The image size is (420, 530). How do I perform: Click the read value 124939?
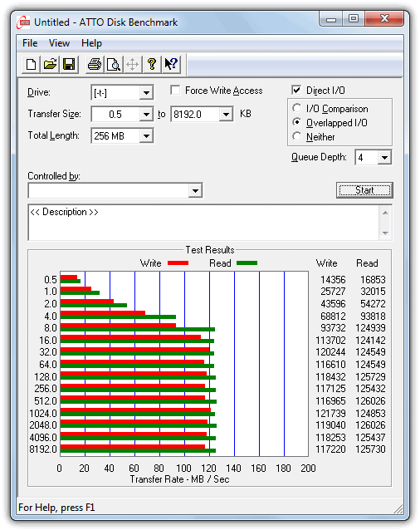(x=370, y=328)
